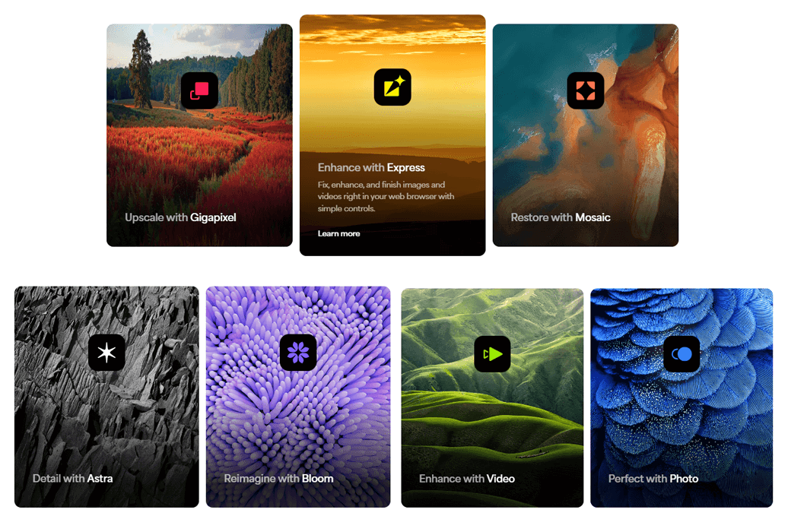Click the orange Mosaic restore icon
The width and height of the screenshot is (791, 532).
tap(586, 90)
